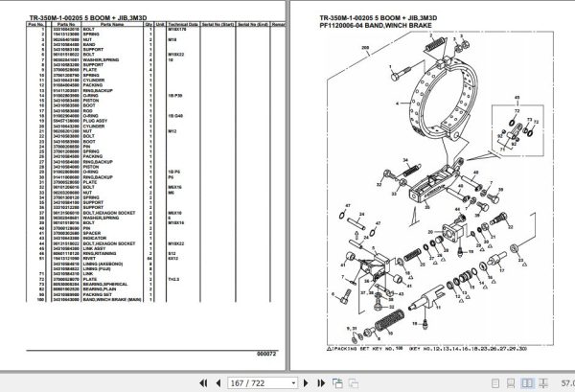Open the page number dropdown arrow
575x392 pixels.
(x=293, y=383)
